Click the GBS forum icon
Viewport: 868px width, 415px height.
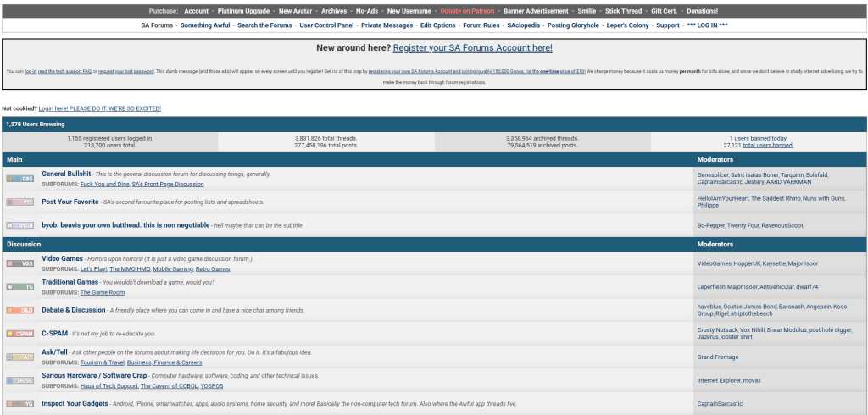coord(20,179)
